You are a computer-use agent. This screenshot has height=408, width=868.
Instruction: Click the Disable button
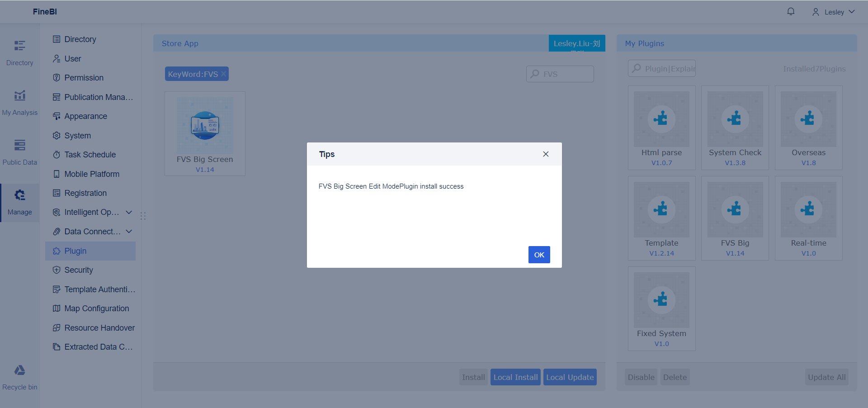pyautogui.click(x=641, y=377)
